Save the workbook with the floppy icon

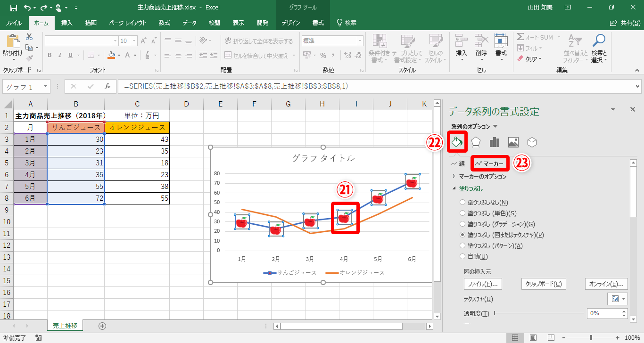13,8
